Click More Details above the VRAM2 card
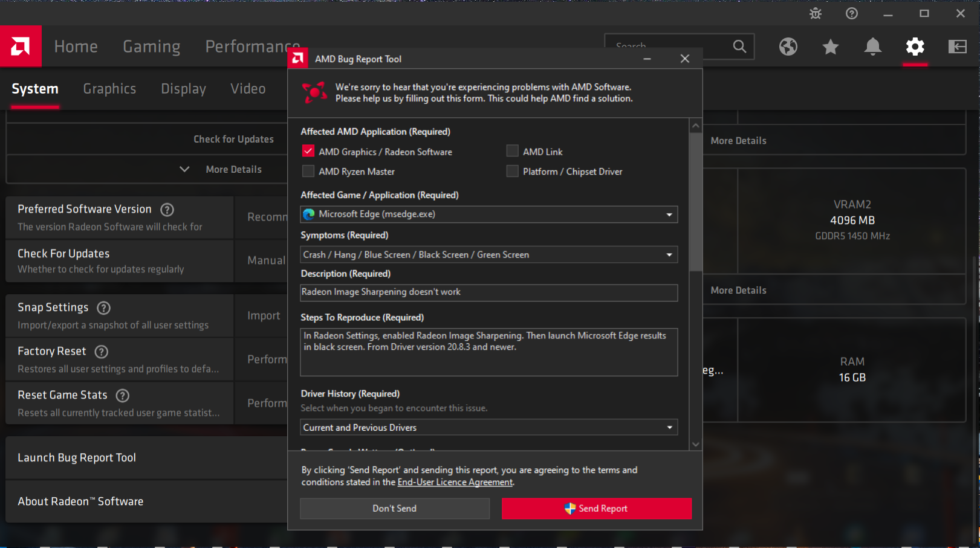 click(739, 140)
